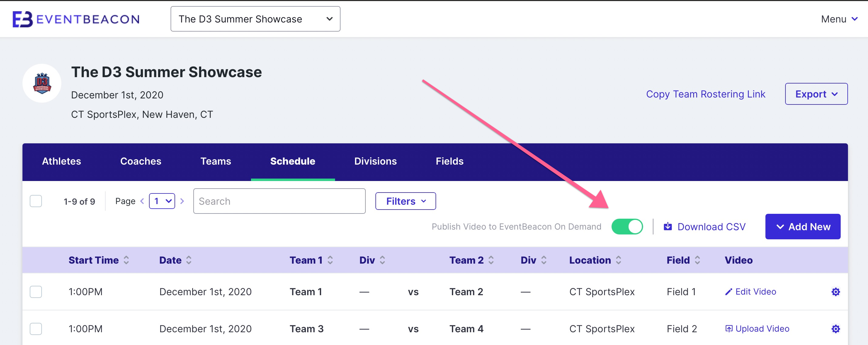Click the D3 Showcase event avatar
The image size is (868, 345).
[x=42, y=83]
